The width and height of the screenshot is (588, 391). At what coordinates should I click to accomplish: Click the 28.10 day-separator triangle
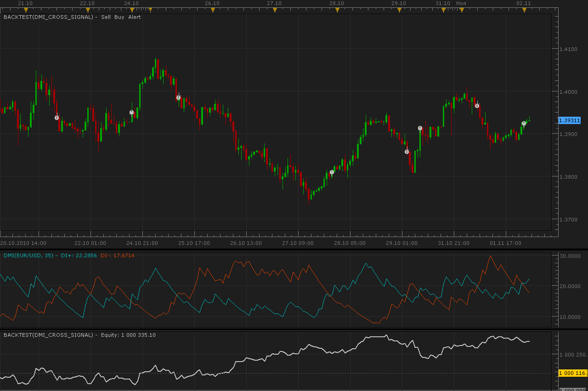(337, 10)
